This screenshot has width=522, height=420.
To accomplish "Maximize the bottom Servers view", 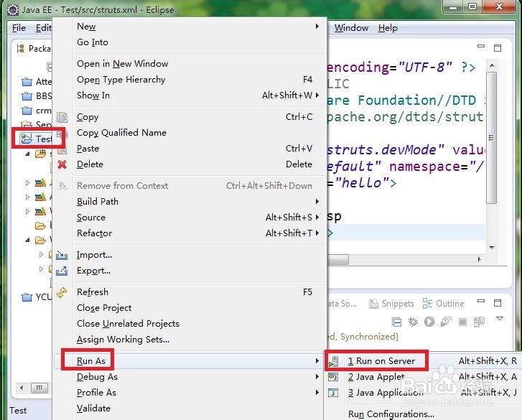I will [x=498, y=303].
